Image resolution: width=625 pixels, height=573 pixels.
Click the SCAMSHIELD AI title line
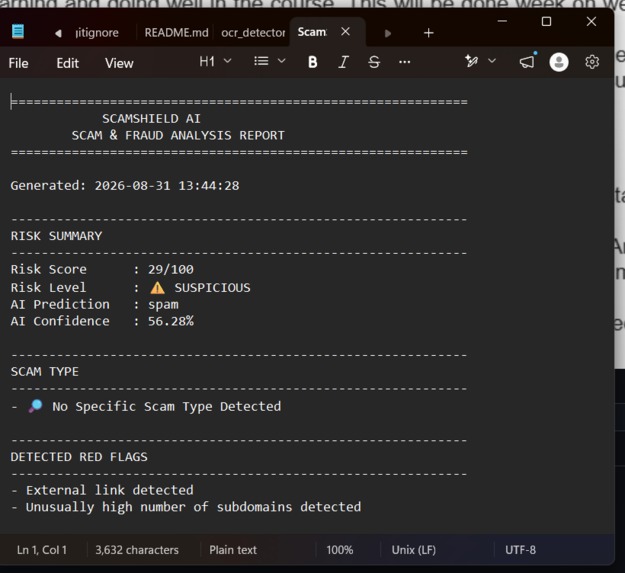[x=151, y=118]
